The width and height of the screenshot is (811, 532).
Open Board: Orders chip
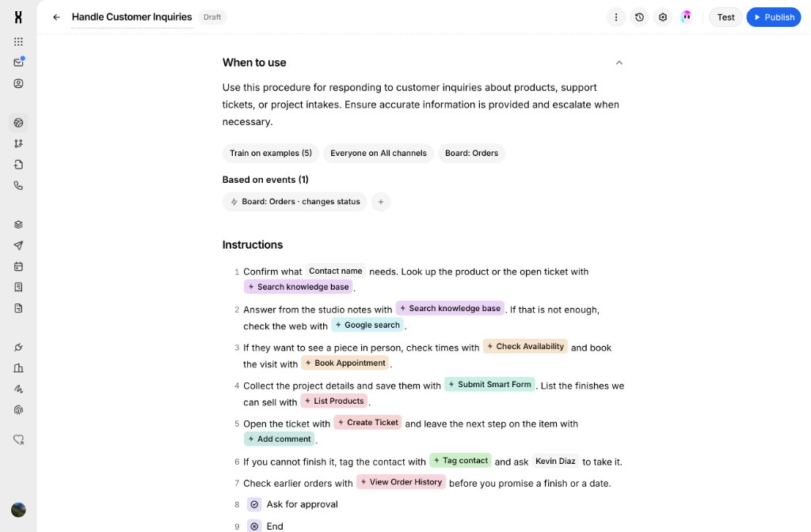coord(472,153)
